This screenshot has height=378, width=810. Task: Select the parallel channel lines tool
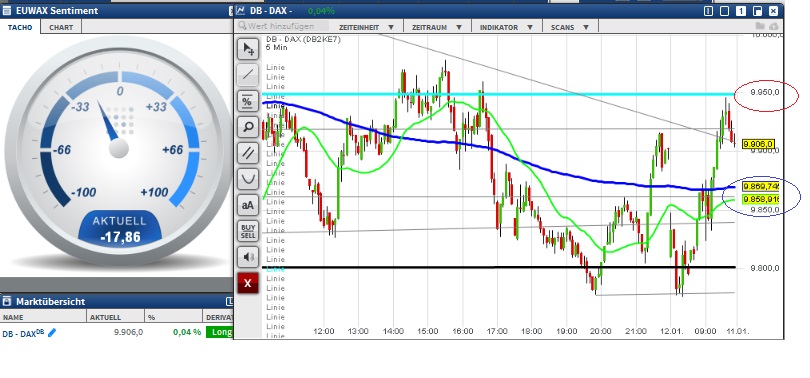click(248, 153)
